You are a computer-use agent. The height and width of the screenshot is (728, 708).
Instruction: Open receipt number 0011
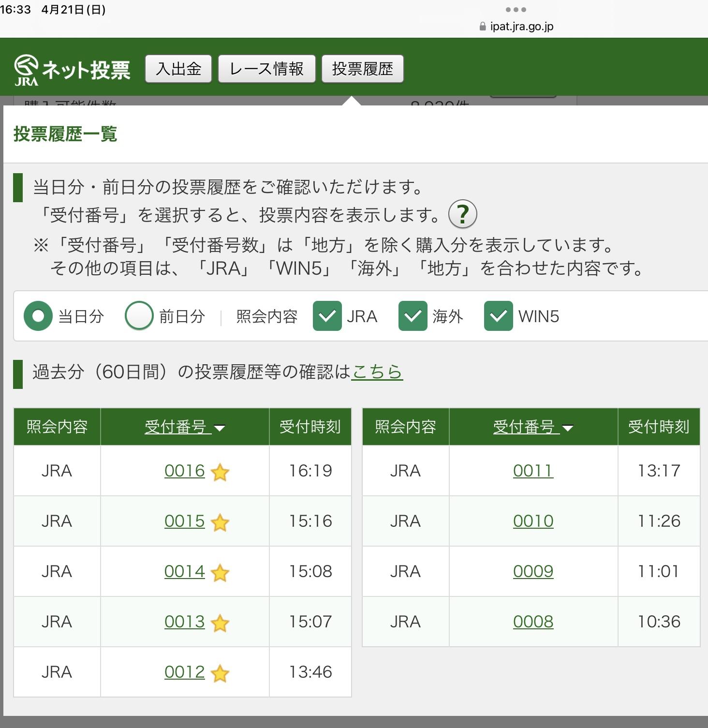click(x=533, y=471)
